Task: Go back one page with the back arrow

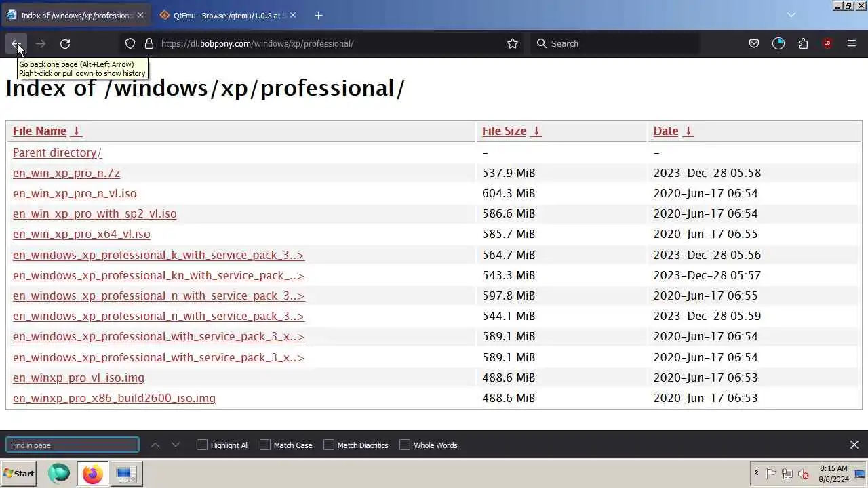Action: (16, 43)
